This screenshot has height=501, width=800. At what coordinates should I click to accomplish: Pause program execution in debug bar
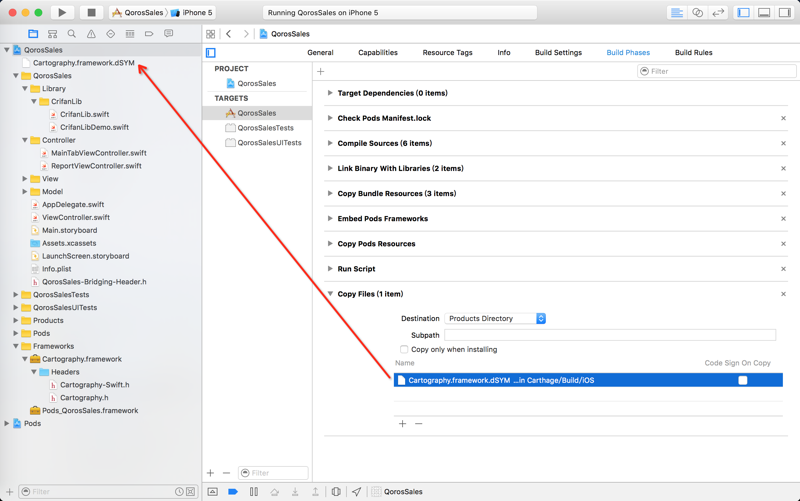pos(254,492)
